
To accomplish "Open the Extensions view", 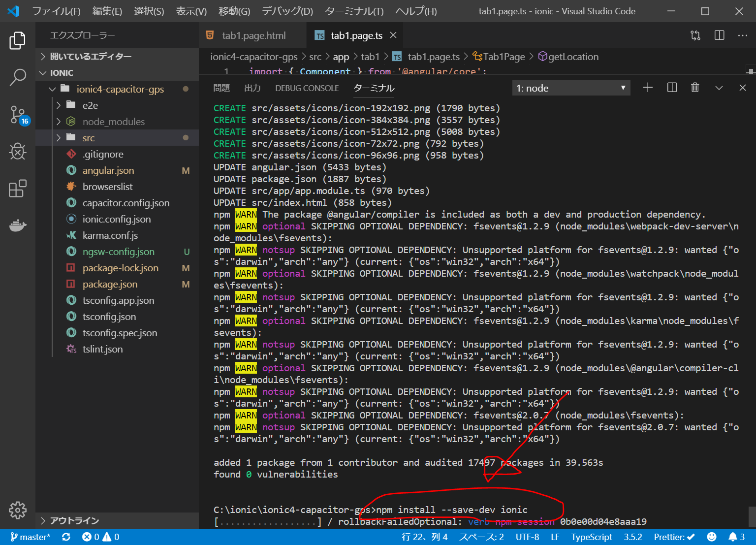I will click(18, 189).
